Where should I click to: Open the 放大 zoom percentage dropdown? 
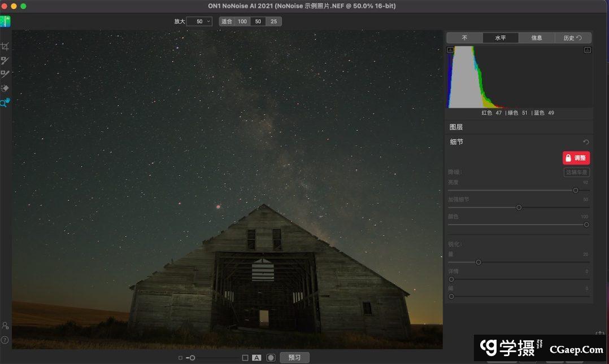point(199,21)
